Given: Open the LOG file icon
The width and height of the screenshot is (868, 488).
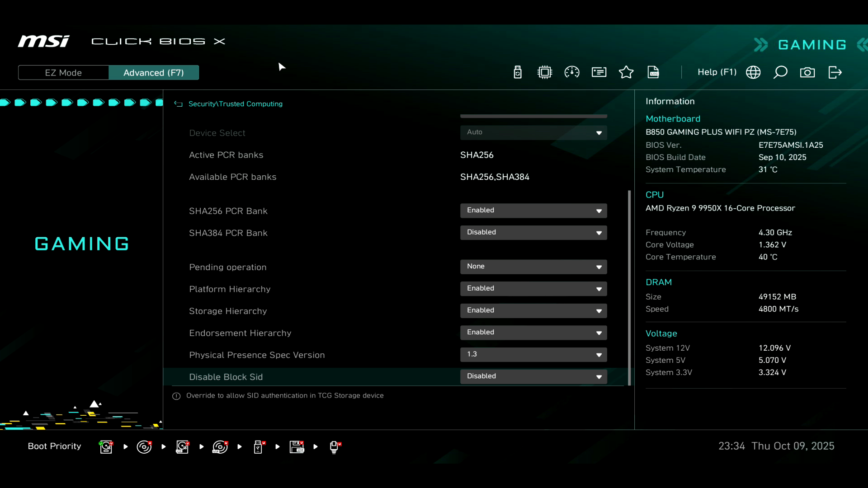Looking at the screenshot, I should 653,72.
